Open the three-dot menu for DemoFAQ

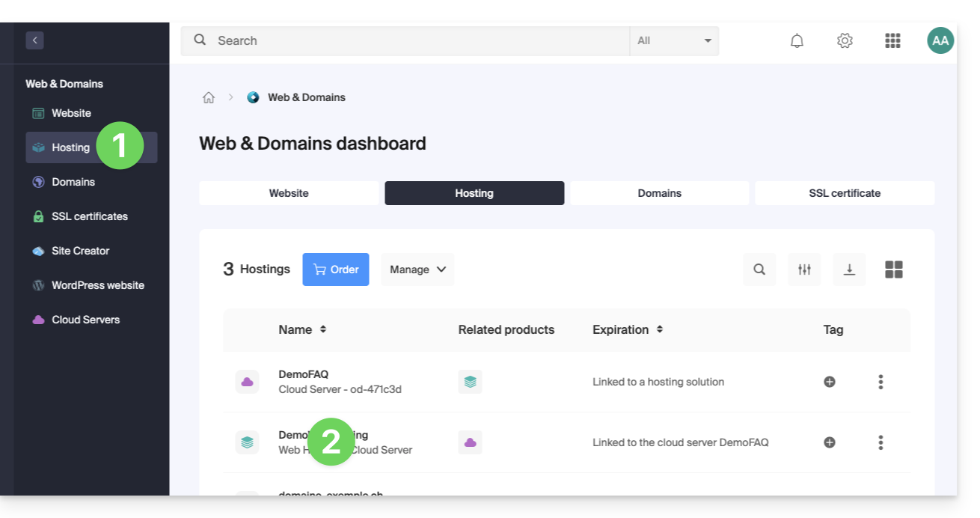[x=881, y=382]
